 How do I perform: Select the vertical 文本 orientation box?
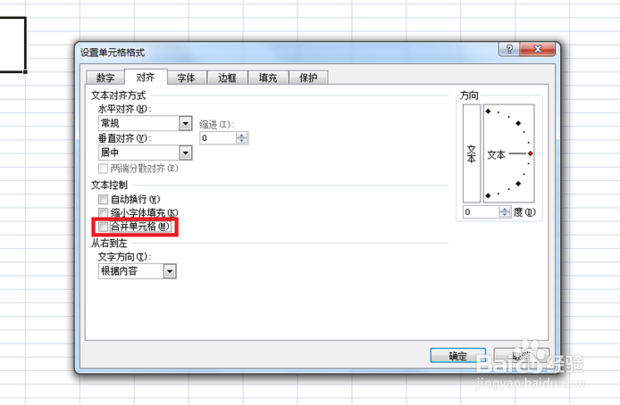coord(471,153)
